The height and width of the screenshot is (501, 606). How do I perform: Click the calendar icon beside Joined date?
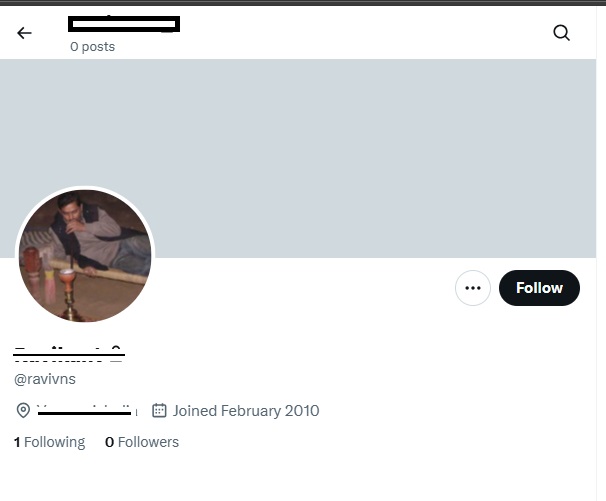click(159, 410)
